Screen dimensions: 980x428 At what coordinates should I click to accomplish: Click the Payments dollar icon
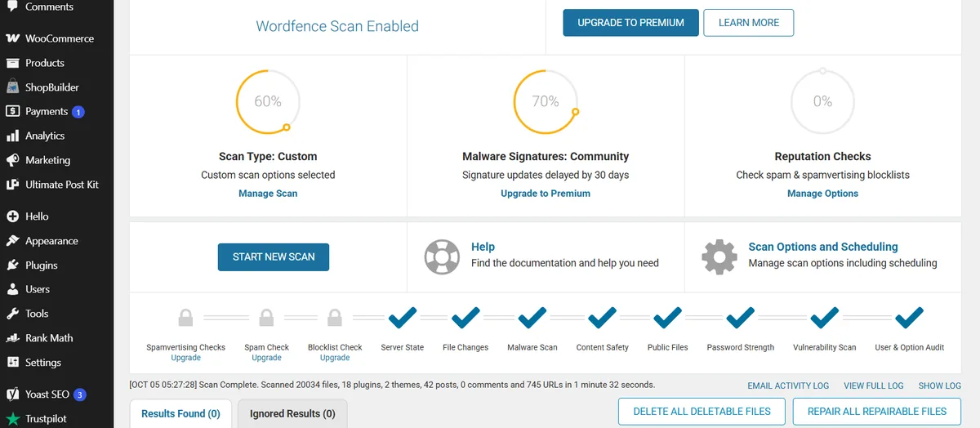pyautogui.click(x=12, y=111)
